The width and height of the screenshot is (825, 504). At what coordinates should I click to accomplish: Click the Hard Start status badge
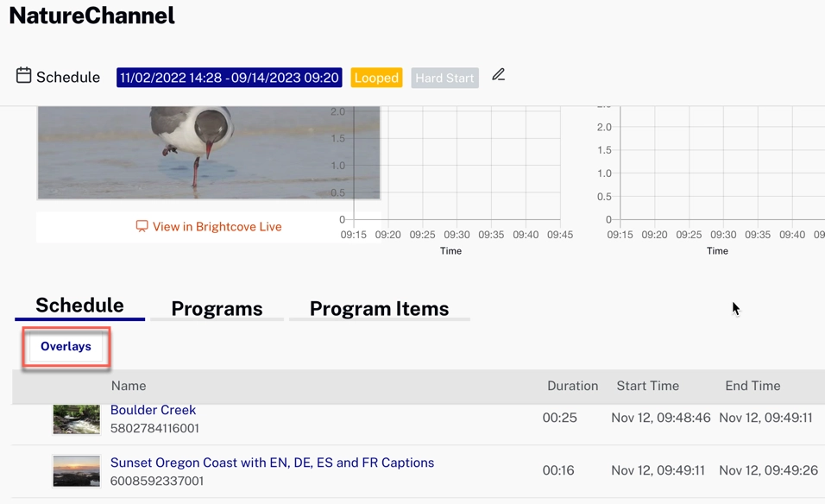pos(444,78)
